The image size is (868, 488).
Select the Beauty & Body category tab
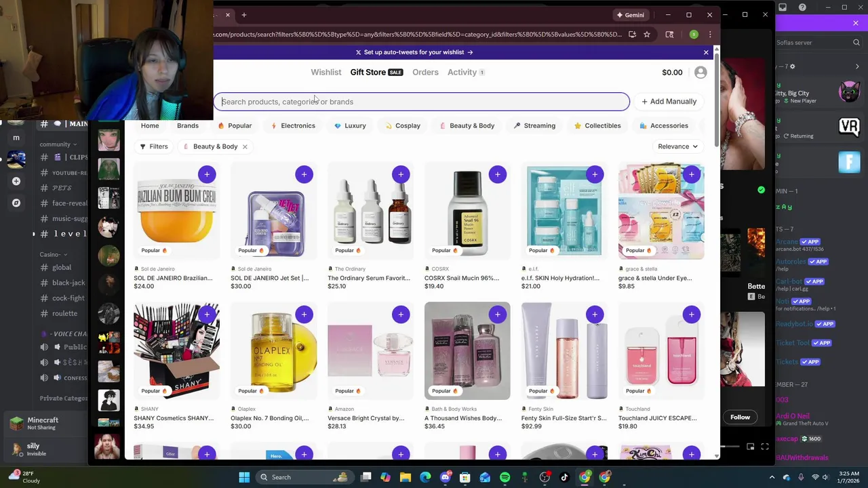click(x=467, y=125)
